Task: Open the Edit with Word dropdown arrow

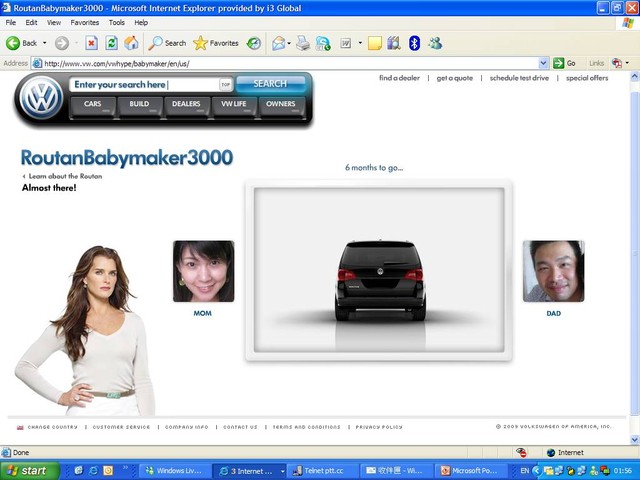Action: point(360,43)
